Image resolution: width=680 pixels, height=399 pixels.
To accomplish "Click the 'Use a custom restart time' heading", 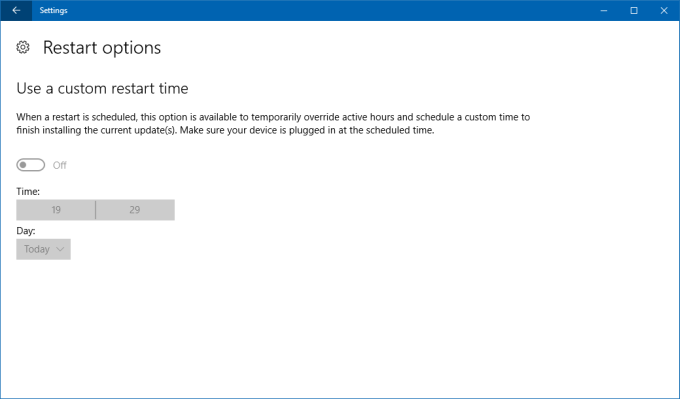I will pos(102,88).
